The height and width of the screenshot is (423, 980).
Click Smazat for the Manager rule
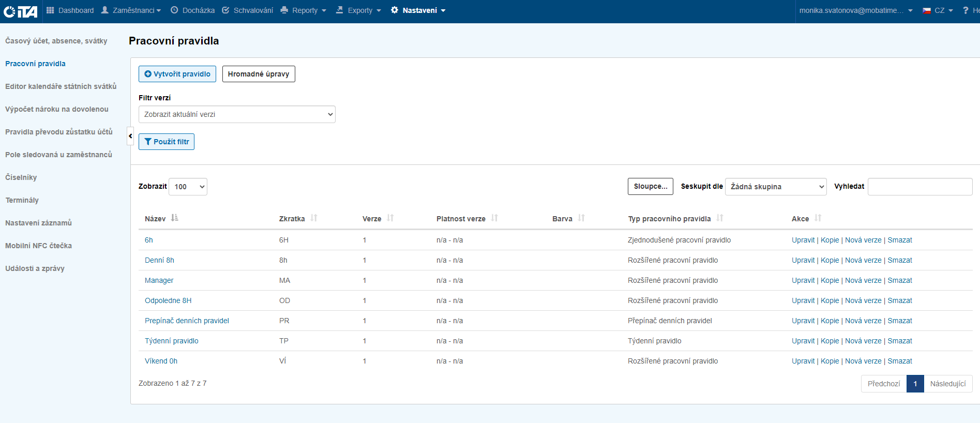900,280
